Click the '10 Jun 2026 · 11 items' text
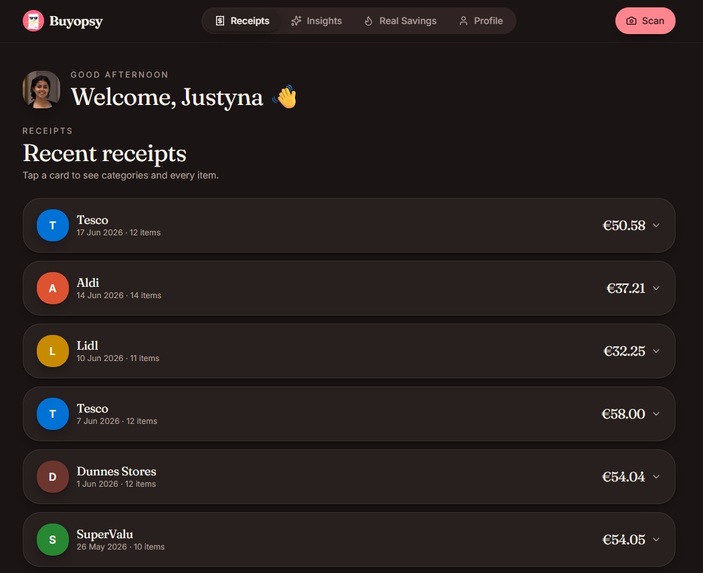The width and height of the screenshot is (703, 573). click(118, 358)
